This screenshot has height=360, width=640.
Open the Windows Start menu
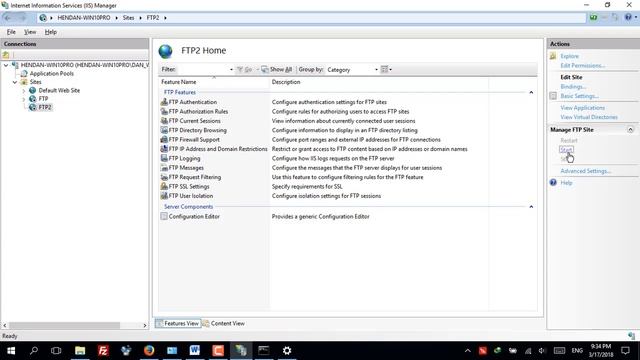(11, 350)
